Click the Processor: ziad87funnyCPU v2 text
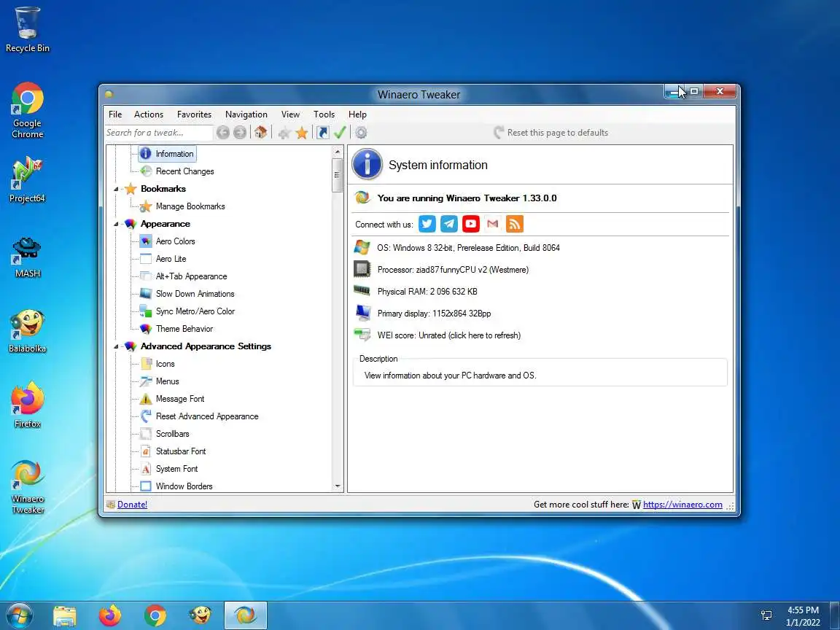The width and height of the screenshot is (840, 630). point(453,270)
